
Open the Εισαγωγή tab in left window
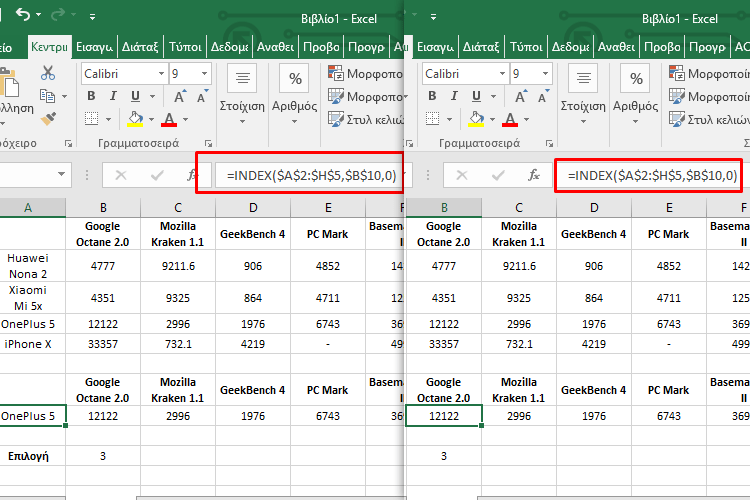[x=94, y=47]
